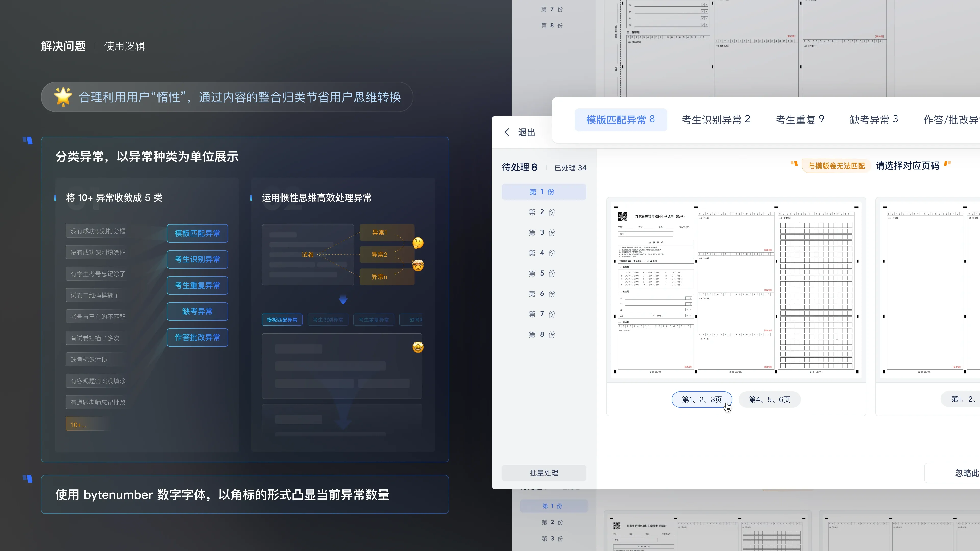Viewport: 980px width, 551px height.
Task: Select 第 3 份 in the pending list
Action: click(x=542, y=232)
